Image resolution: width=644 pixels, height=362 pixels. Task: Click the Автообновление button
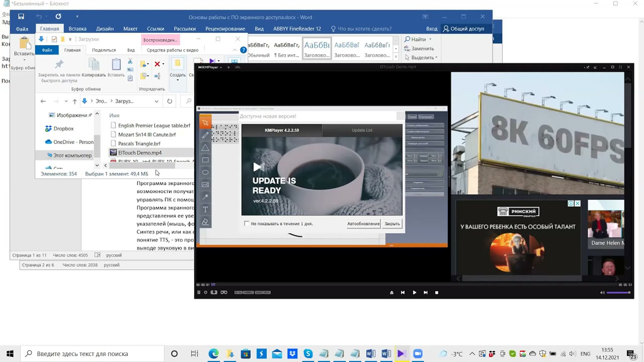coord(363,224)
